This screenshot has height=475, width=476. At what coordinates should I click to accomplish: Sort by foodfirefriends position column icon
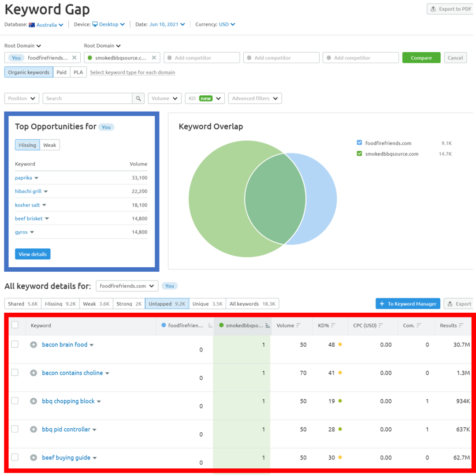pos(210,325)
